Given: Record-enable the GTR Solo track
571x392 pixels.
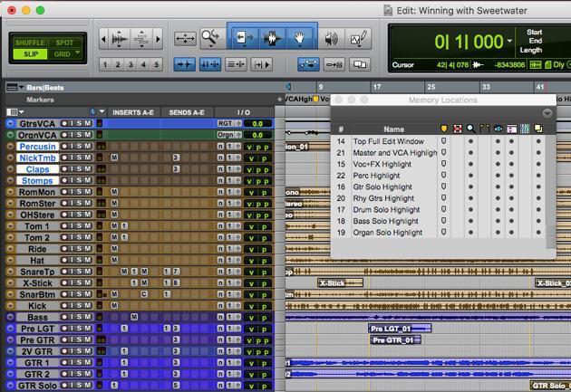Looking at the screenshot, I should [x=64, y=385].
